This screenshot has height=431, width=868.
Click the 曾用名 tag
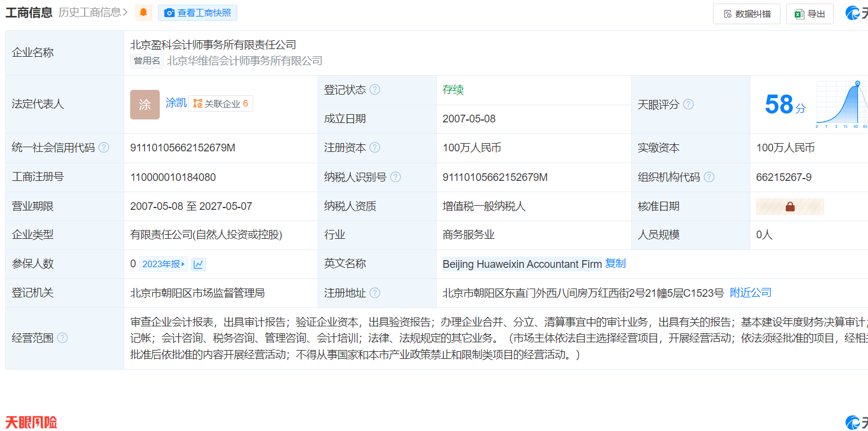[x=147, y=61]
